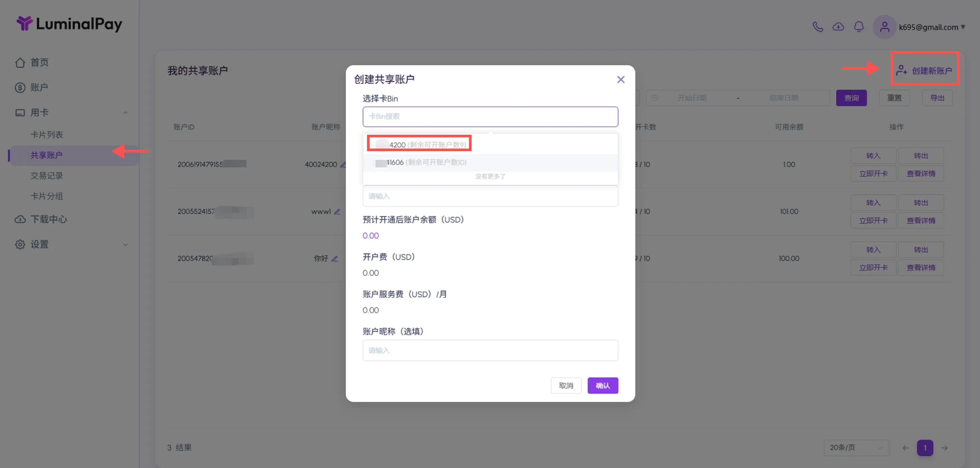Click the phone support icon
This screenshot has height=468, width=980.
pyautogui.click(x=817, y=27)
